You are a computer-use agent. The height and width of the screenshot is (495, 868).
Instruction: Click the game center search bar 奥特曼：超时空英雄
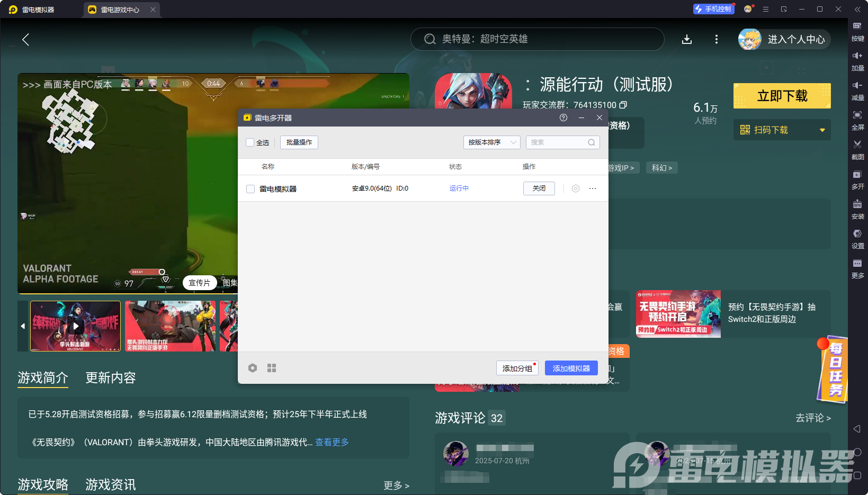537,39
